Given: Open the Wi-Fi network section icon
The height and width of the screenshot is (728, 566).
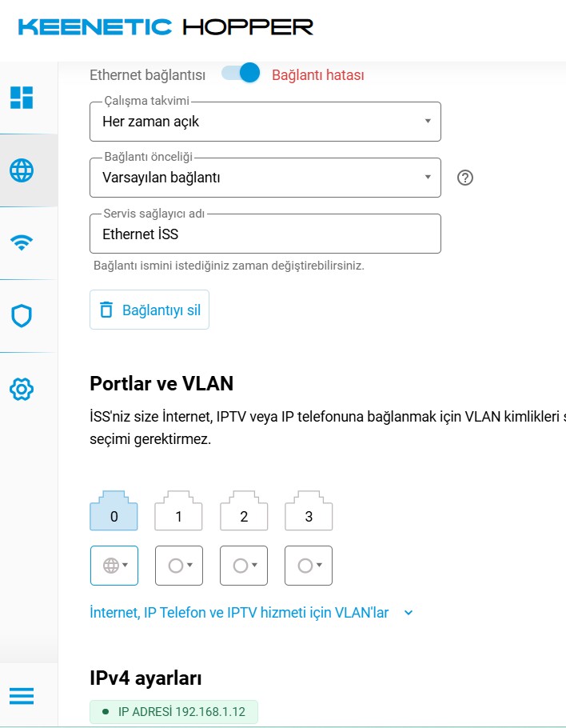Looking at the screenshot, I should 22,242.
